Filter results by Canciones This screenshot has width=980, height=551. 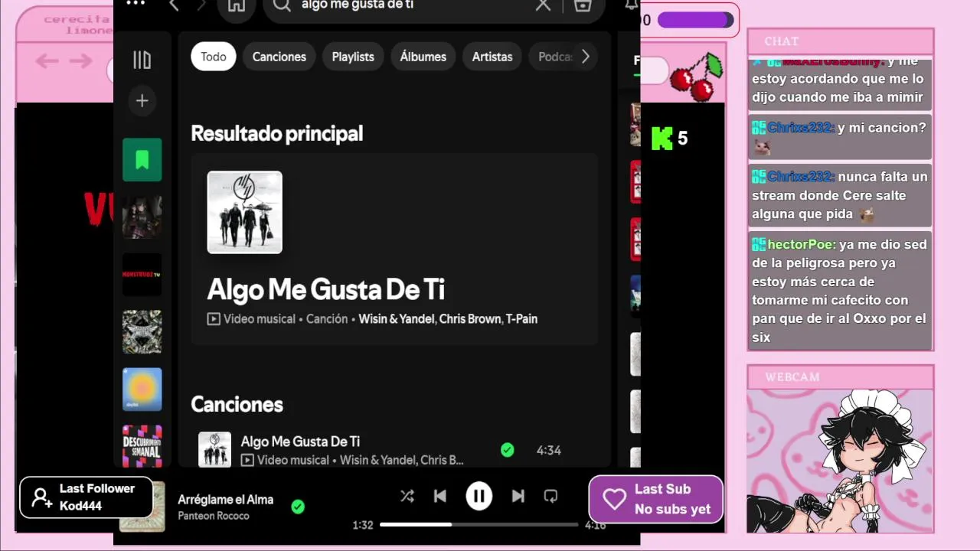coord(279,57)
